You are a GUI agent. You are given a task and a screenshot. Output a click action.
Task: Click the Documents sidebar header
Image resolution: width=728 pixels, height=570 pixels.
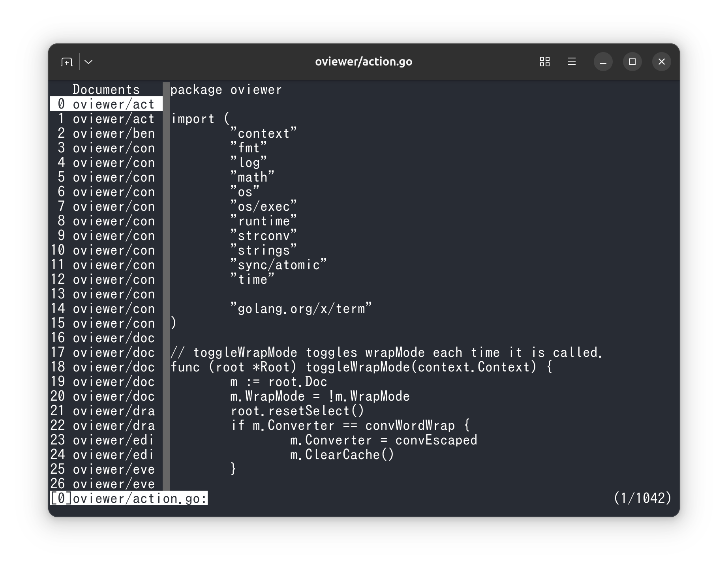[106, 89]
